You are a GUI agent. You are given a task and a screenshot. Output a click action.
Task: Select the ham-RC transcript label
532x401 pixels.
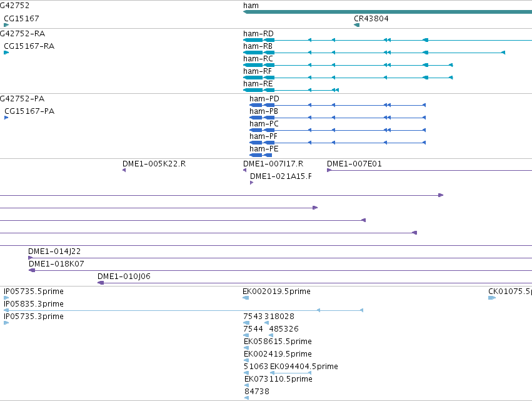point(258,59)
